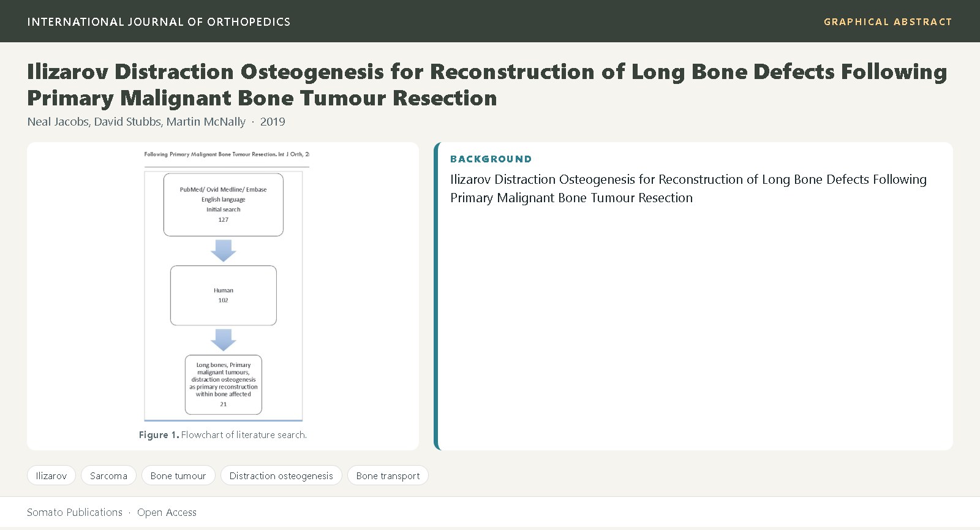Viewport: 980px width, 530px height.
Task: Click the Graphical Abstract label
Action: click(888, 22)
